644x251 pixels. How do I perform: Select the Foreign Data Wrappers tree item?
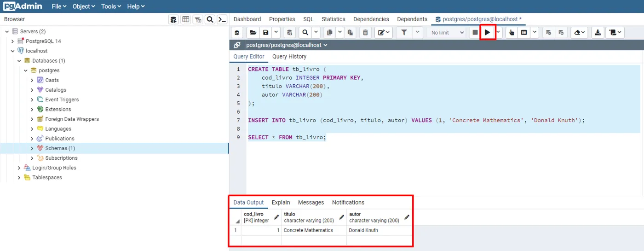pyautogui.click(x=72, y=119)
